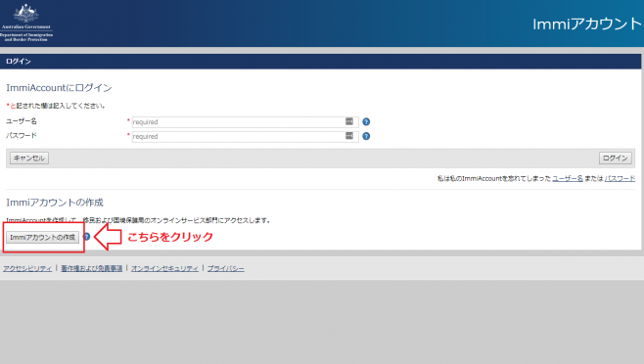Screen dimensions: 644x364
Task: Open the help icon beside ユーザー名 field
Action: (x=366, y=122)
